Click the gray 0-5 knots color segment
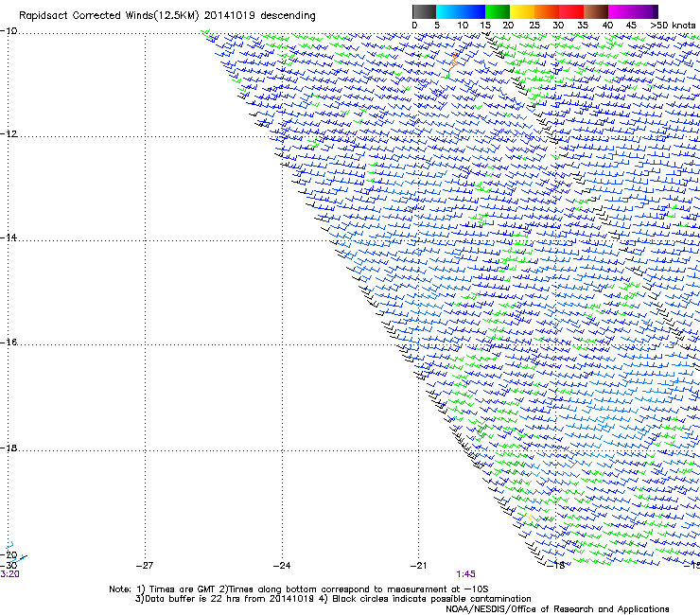 pyautogui.click(x=424, y=11)
